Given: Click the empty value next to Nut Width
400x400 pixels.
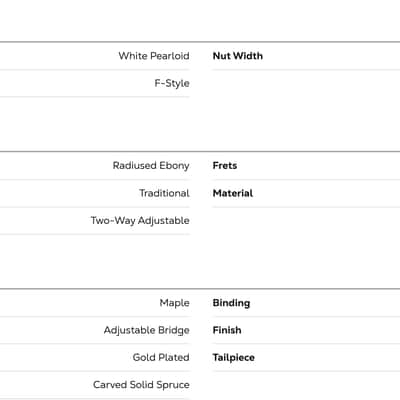Looking at the screenshot, I should (332, 56).
